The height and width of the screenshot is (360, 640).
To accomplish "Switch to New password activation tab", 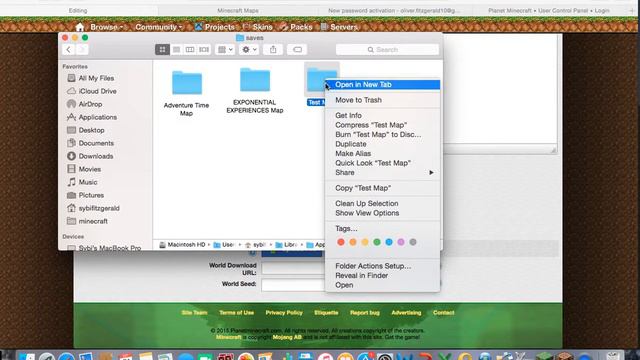I will [394, 11].
